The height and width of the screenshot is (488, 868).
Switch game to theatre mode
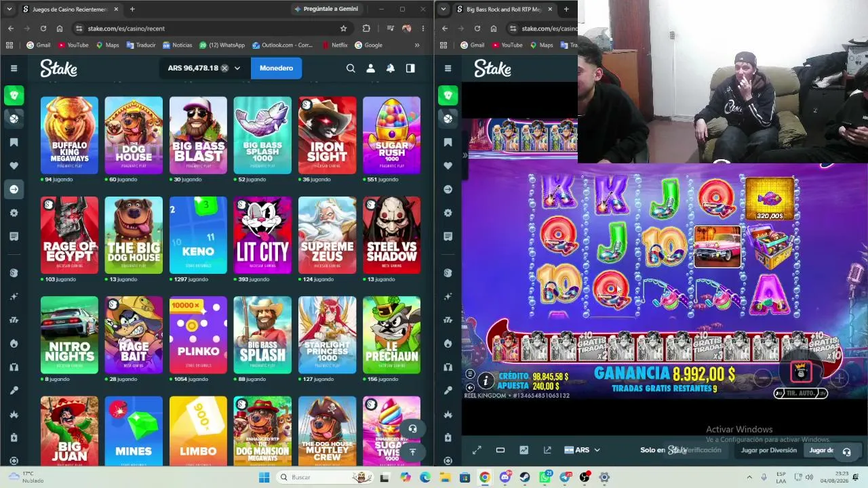pos(500,450)
